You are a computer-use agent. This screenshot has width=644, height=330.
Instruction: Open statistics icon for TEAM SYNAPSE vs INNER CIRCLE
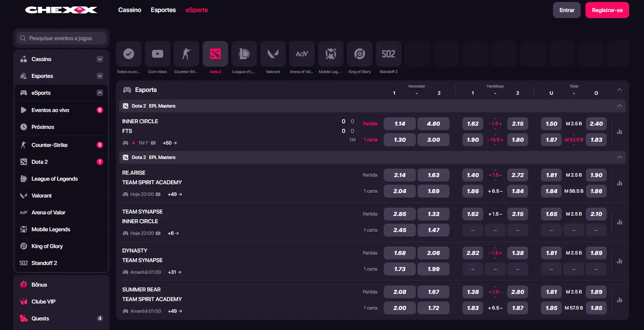[x=620, y=222]
